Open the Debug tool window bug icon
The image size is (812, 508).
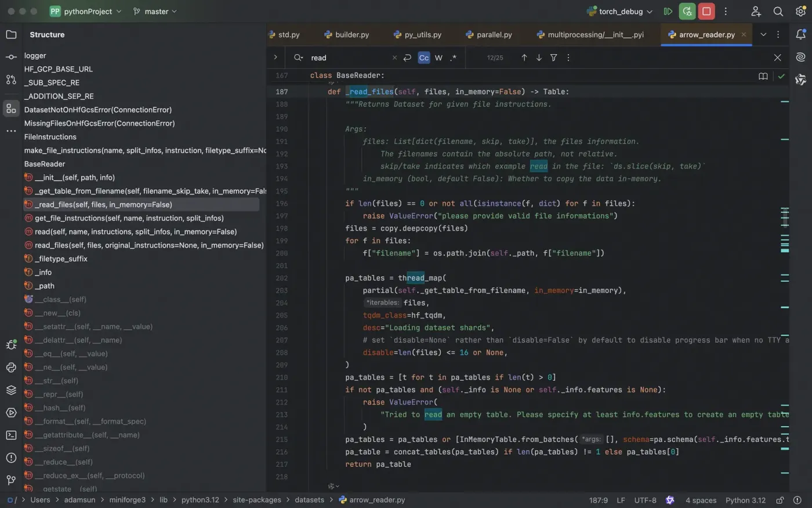tap(11, 345)
